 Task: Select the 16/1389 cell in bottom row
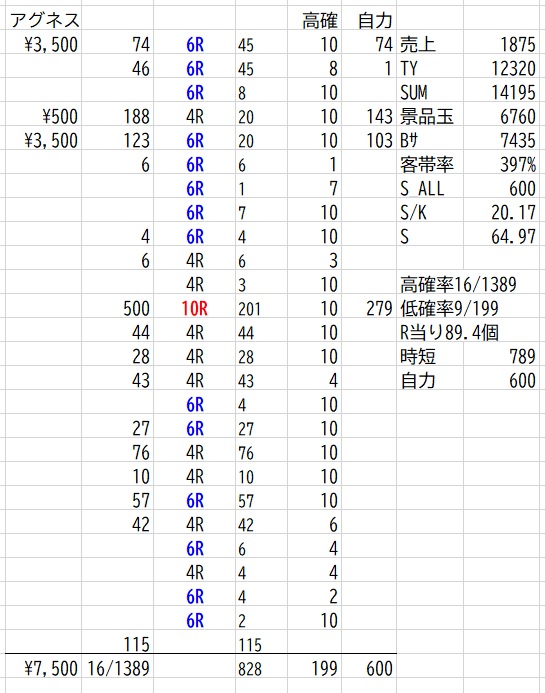[118, 668]
